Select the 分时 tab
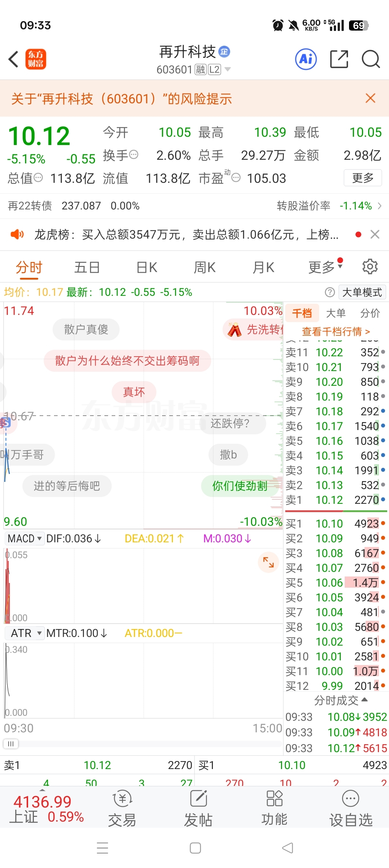Screen dimensions: 389x868 pos(29,267)
